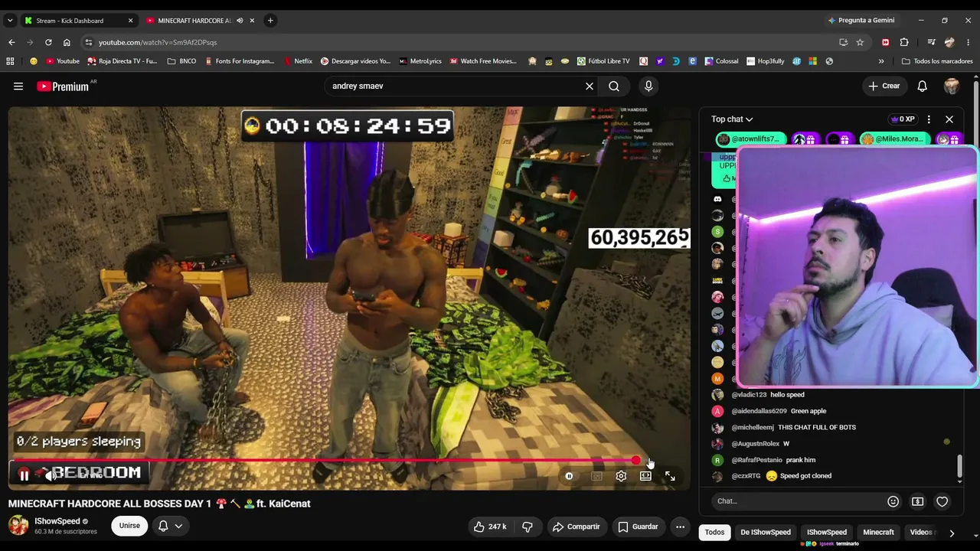Close the live chat panel
The width and height of the screenshot is (980, 551).
[x=949, y=119]
